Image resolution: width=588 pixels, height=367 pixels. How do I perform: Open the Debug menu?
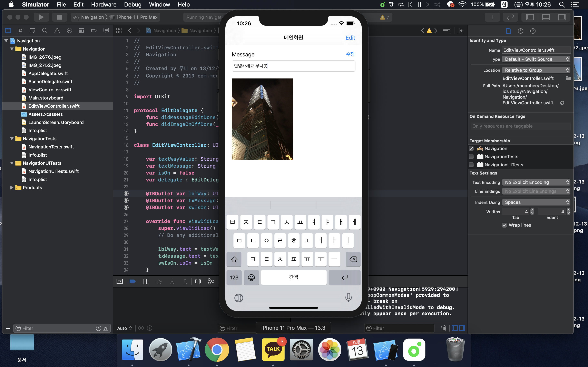click(x=133, y=4)
